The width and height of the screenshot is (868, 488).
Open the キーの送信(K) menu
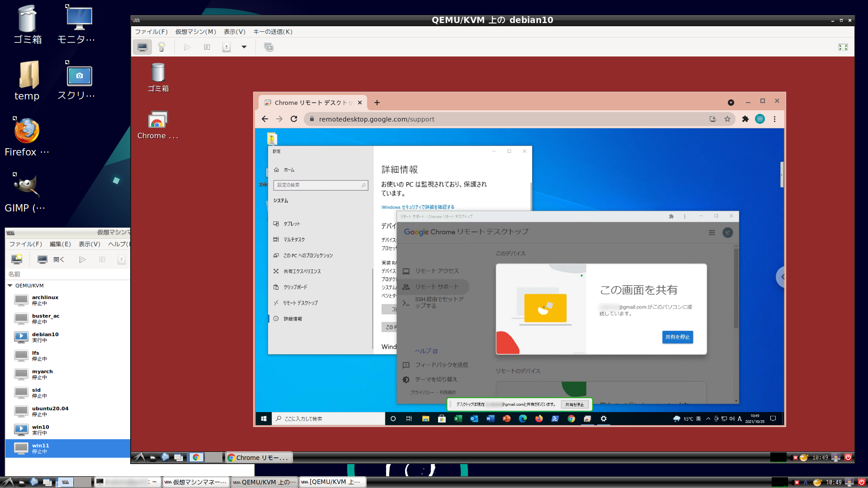[x=273, y=32]
